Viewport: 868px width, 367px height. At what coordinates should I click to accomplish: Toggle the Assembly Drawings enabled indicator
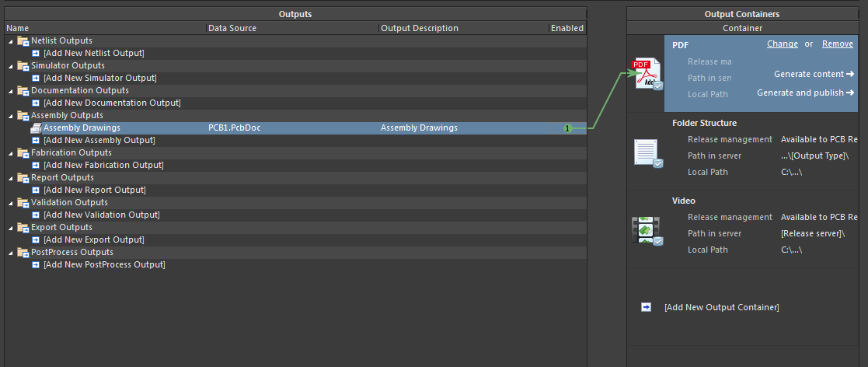click(x=567, y=128)
